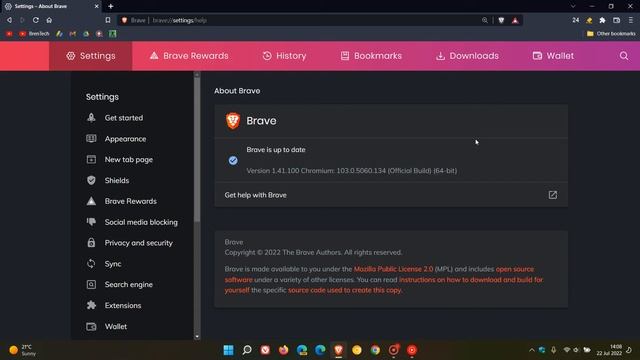This screenshot has height=360, width=640.
Task: Open a new browser tab with plus
Action: click(x=111, y=6)
